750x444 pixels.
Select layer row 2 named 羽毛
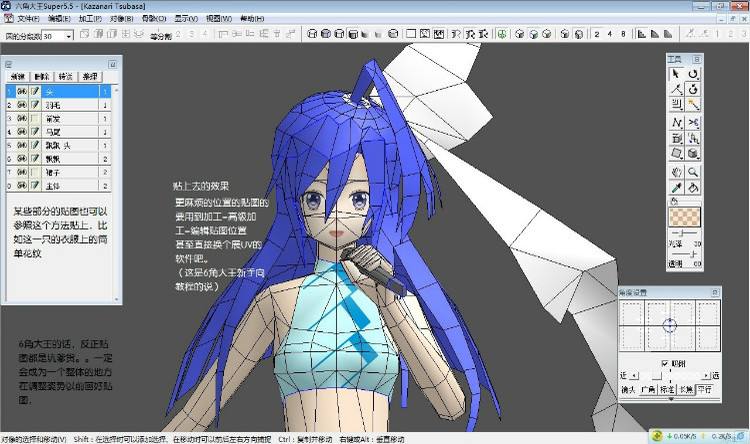[58, 104]
